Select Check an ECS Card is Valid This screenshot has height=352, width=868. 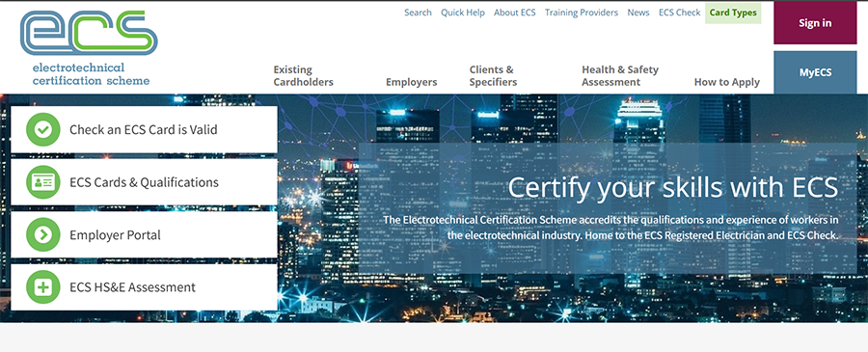(x=144, y=129)
